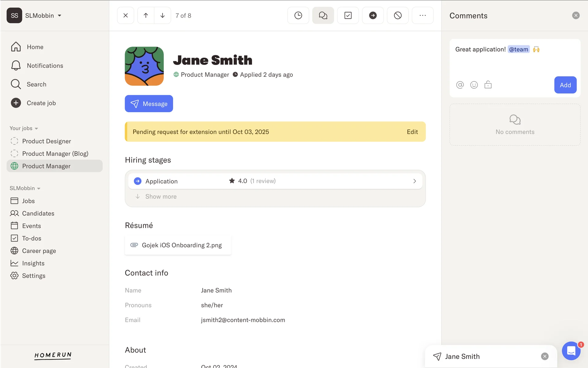588x368 pixels.
Task: Click Edit on the pending extension banner
Action: [x=412, y=132]
